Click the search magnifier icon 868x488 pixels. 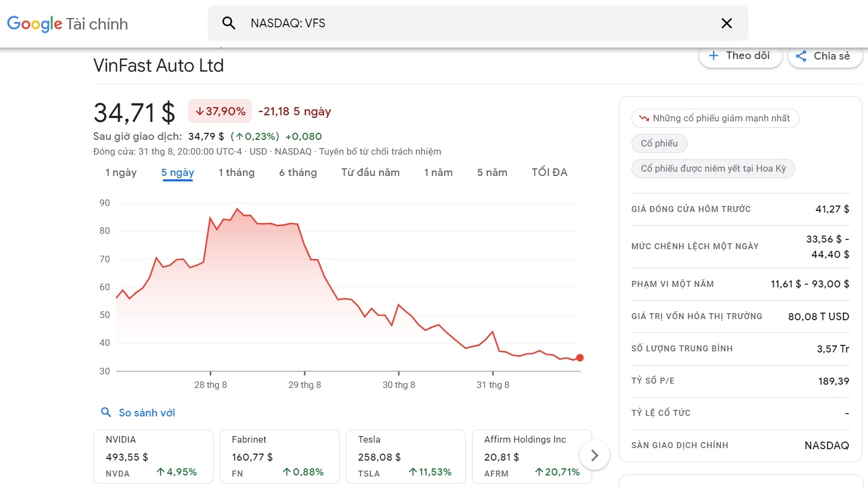tap(229, 23)
